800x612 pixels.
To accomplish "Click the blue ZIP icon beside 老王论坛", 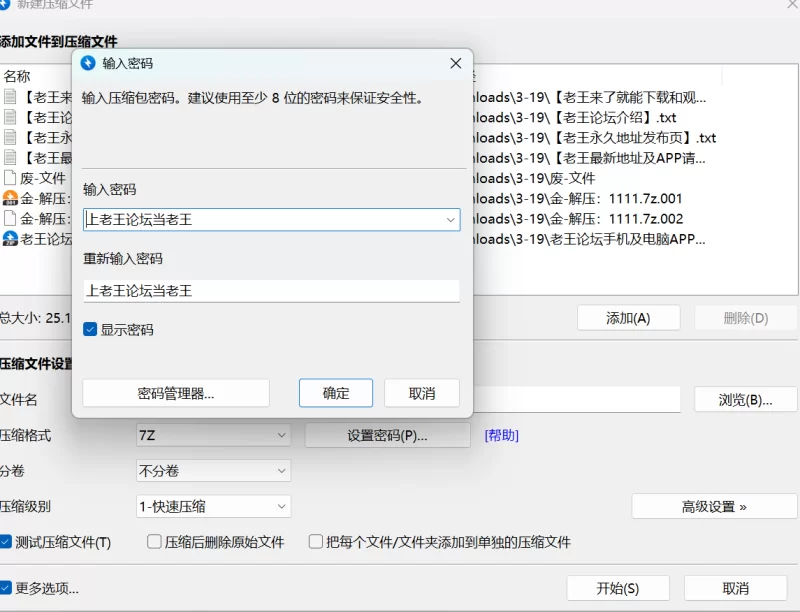I will point(10,238).
